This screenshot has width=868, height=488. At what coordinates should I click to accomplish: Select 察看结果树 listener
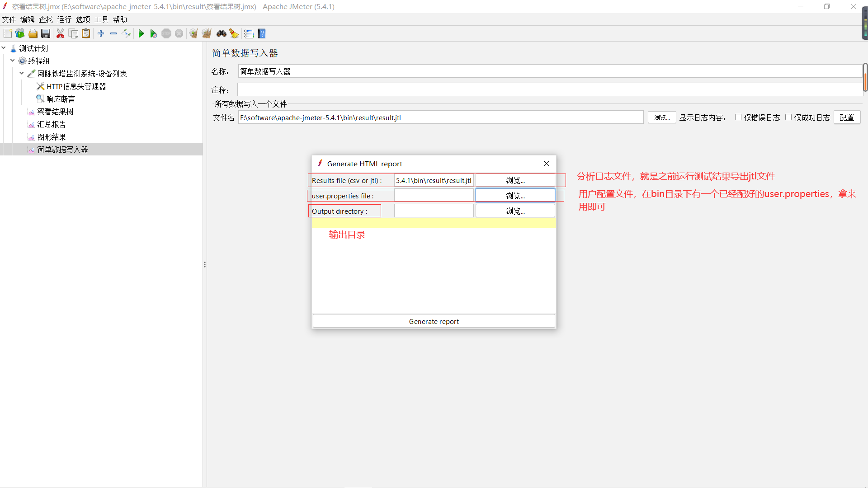pyautogui.click(x=55, y=112)
